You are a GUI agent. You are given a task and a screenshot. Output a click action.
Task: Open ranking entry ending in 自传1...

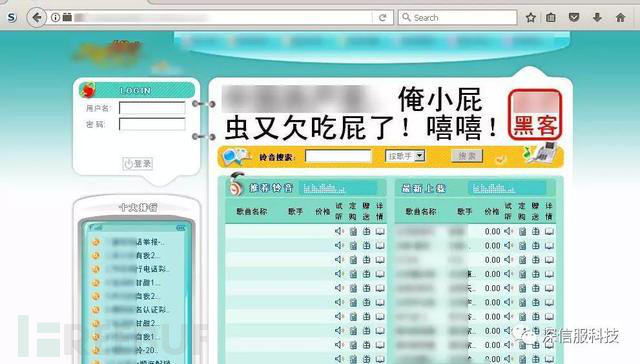tap(133, 337)
